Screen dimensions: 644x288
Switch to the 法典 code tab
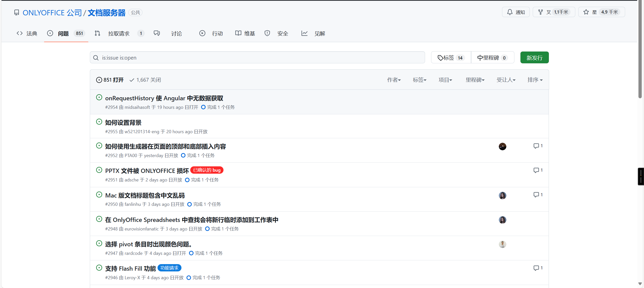pos(27,33)
